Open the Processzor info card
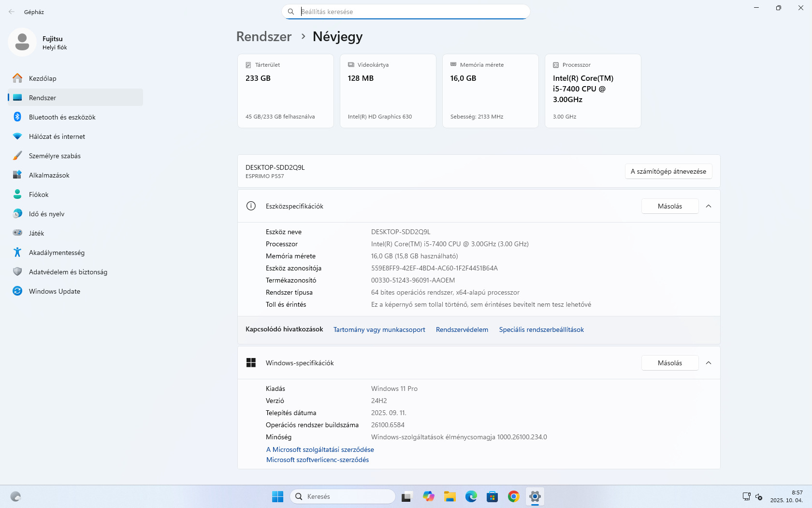 (x=593, y=91)
